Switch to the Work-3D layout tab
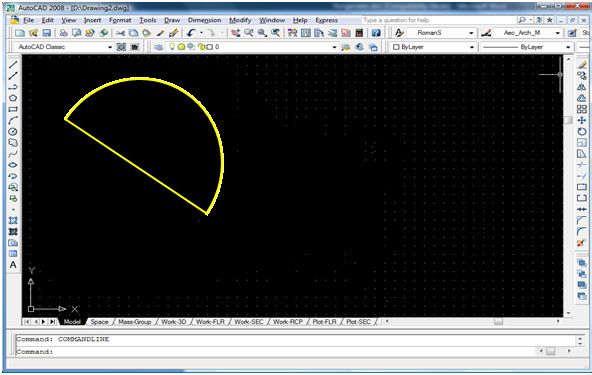592x375 pixels. 174,322
